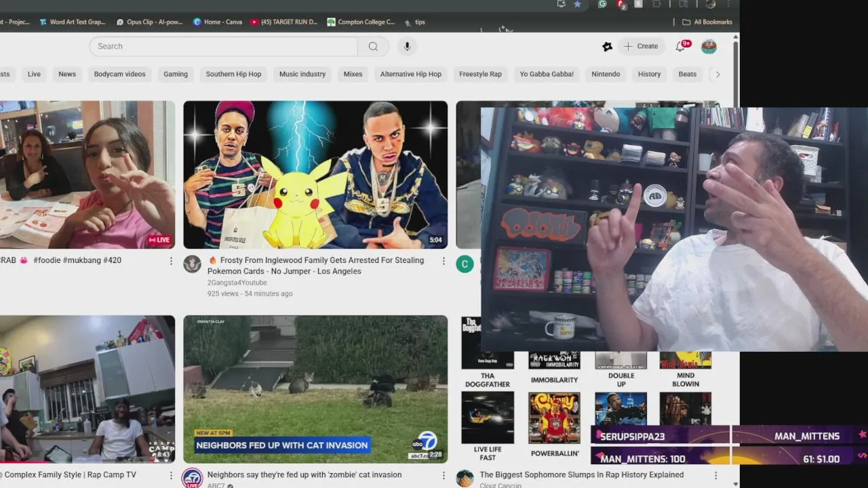Open the tips bookmark
This screenshot has width=868, height=488.
pos(414,22)
